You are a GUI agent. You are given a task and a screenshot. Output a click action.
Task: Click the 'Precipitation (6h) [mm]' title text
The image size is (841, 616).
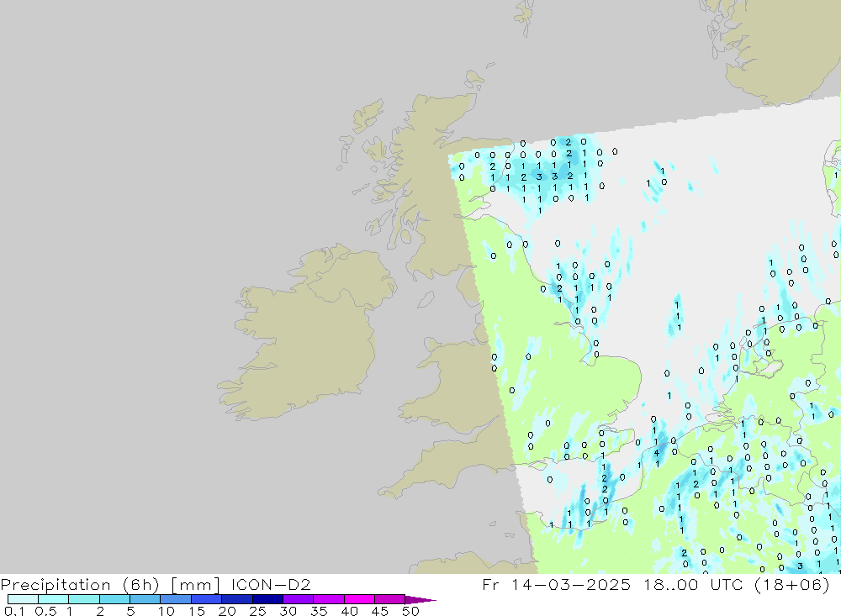[x=110, y=584]
